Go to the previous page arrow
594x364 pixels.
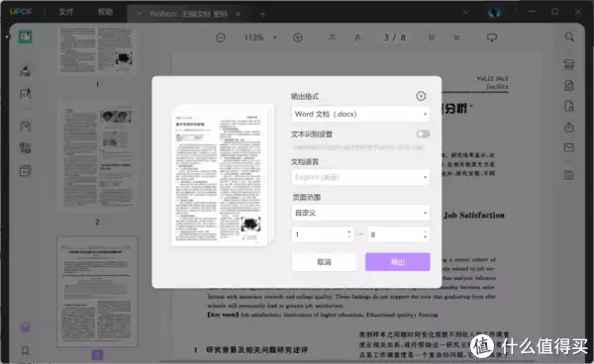(357, 37)
